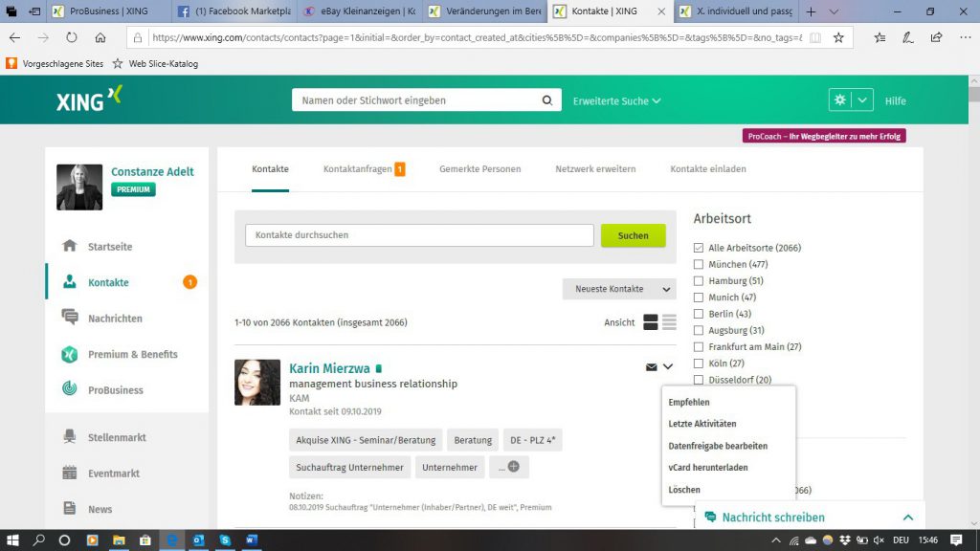
Task: Refresh the browser page
Action: point(72,37)
